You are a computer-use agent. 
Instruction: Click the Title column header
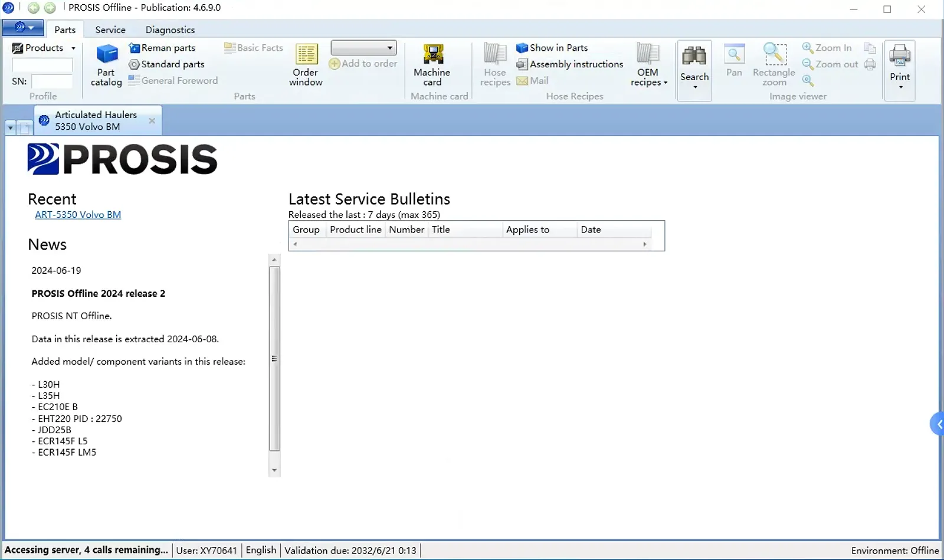click(x=465, y=230)
